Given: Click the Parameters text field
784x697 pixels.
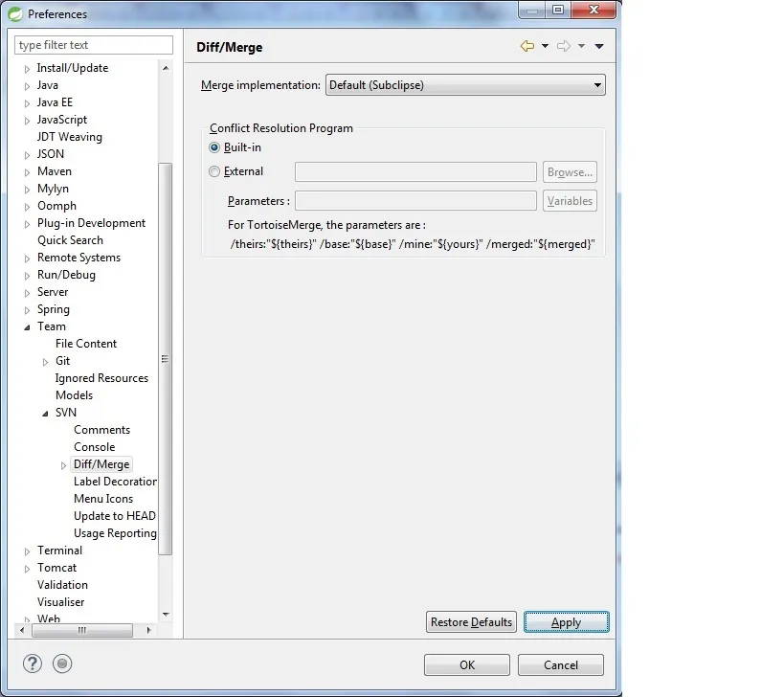Looking at the screenshot, I should click(x=416, y=201).
